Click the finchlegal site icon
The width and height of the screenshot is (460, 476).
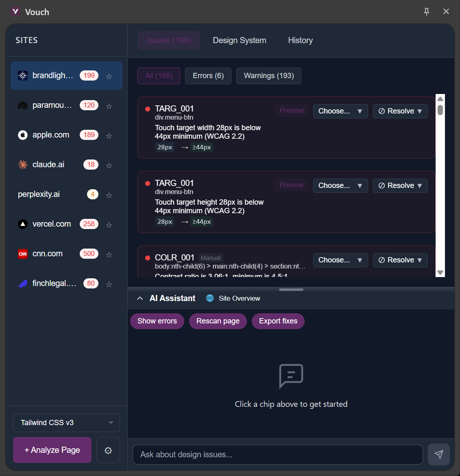coord(23,283)
